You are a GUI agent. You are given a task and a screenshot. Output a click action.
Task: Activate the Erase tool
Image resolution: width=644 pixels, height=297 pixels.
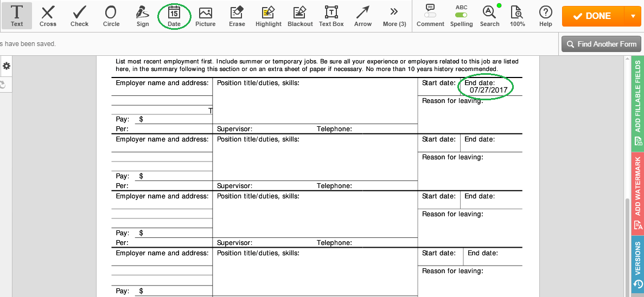(x=237, y=16)
